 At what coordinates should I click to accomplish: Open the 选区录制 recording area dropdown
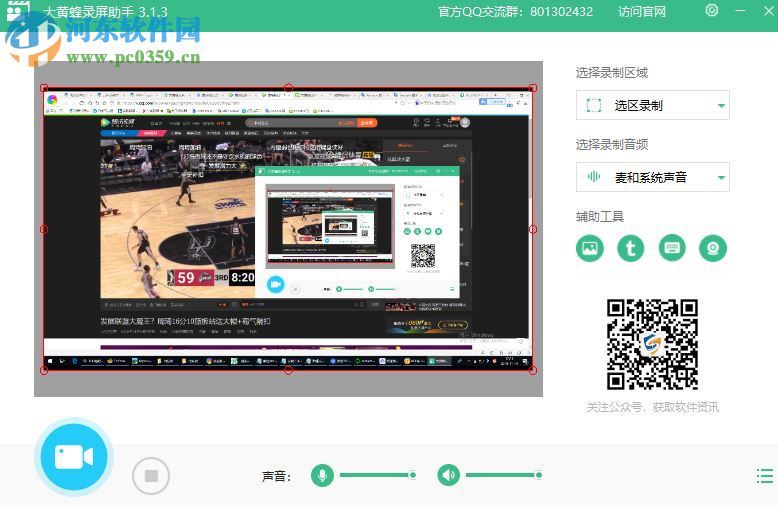pos(652,105)
